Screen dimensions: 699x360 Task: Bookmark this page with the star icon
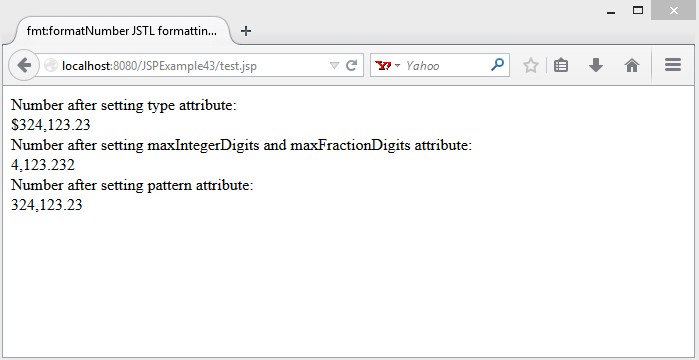click(x=530, y=65)
